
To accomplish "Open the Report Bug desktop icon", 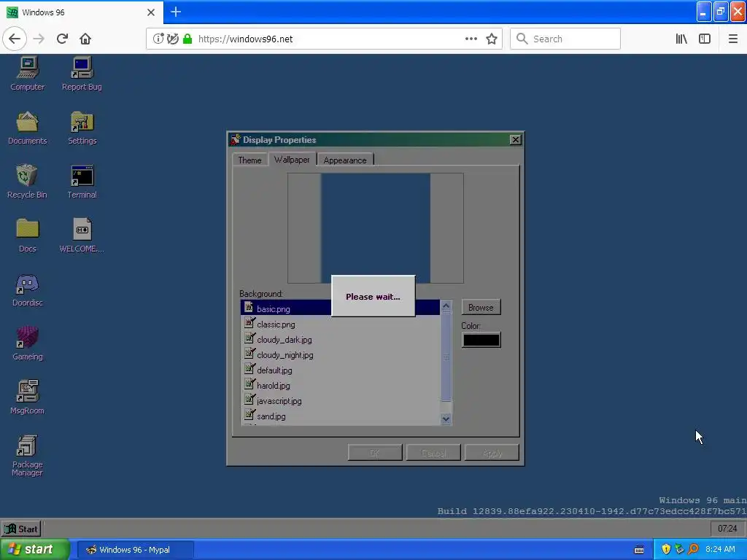I will [82, 74].
